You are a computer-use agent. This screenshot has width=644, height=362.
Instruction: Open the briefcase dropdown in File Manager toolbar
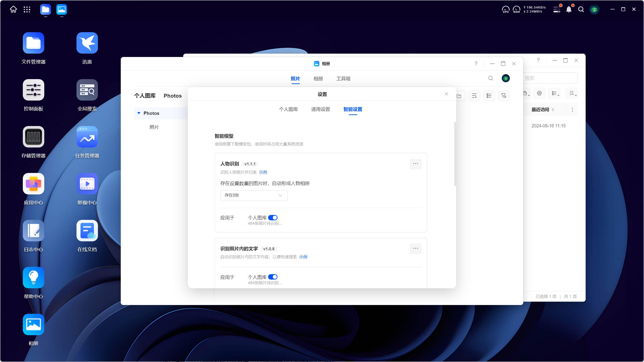527,93
